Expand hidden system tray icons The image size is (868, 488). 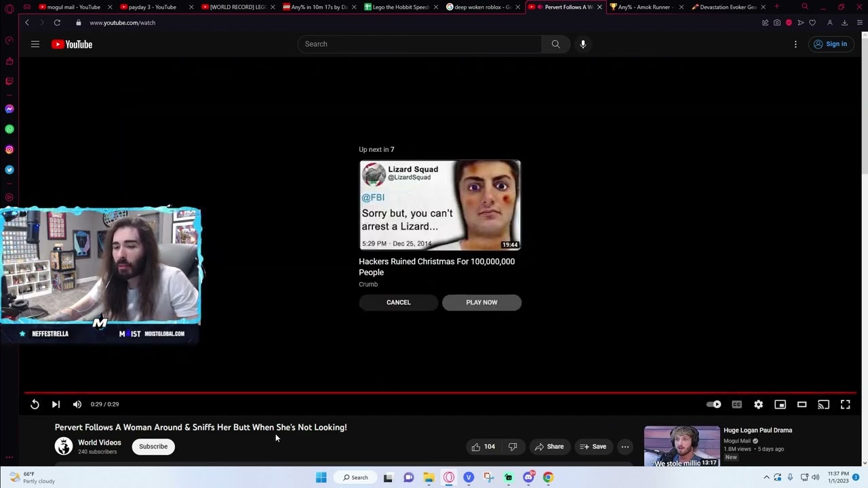766,477
